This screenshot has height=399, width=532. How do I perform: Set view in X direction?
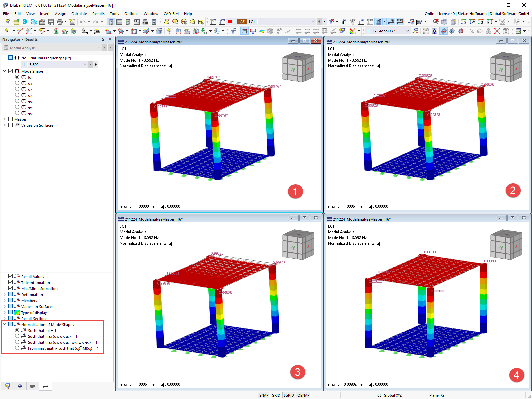click(463, 22)
